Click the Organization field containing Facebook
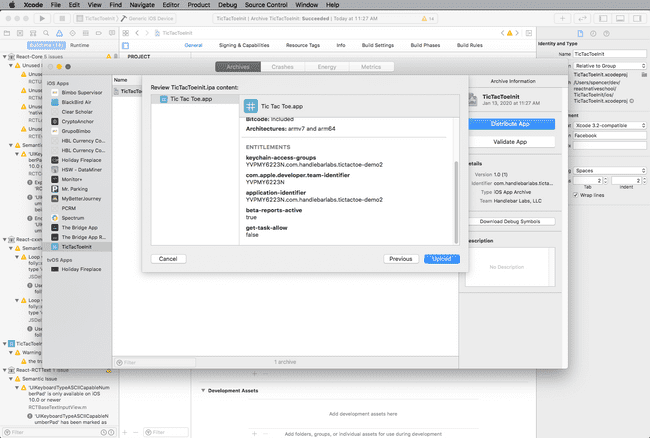This screenshot has height=438, width=650. pos(609,136)
